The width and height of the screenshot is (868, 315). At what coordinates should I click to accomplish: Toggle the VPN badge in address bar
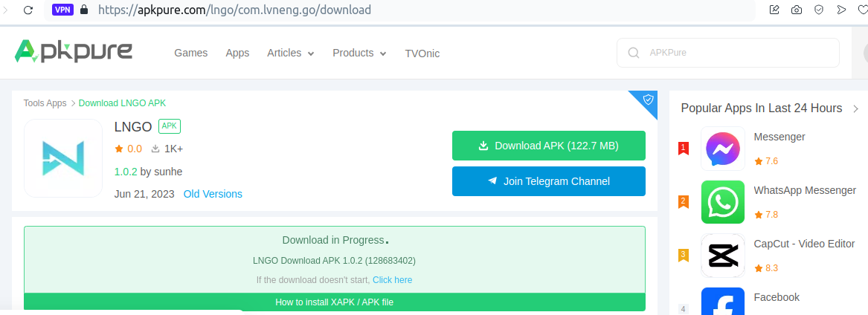click(62, 10)
